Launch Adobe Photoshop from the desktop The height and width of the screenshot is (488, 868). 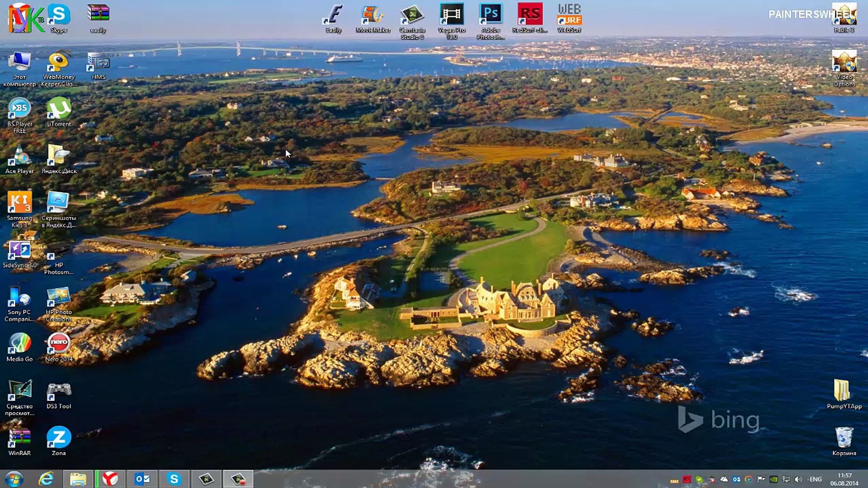491,21
